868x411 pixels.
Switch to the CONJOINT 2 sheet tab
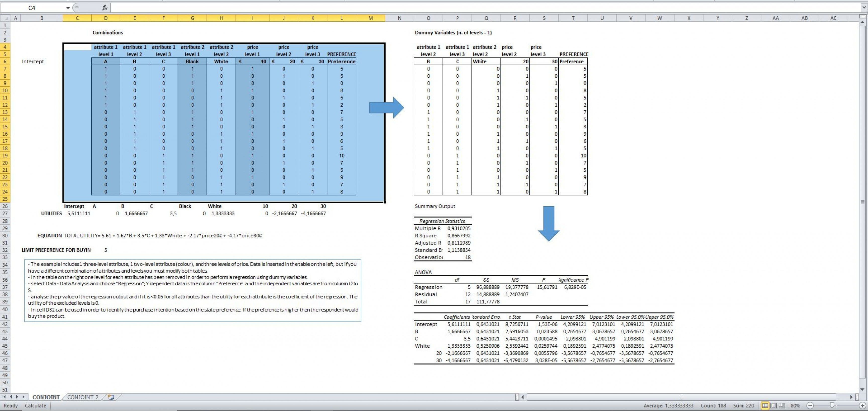coord(83,397)
